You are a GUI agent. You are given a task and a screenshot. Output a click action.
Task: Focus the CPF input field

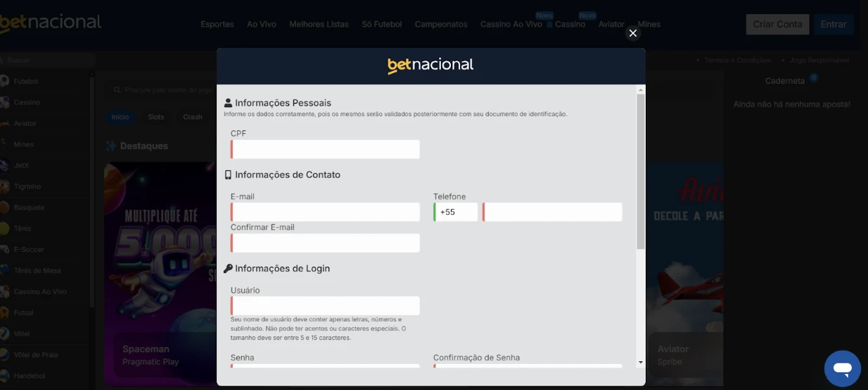click(325, 149)
